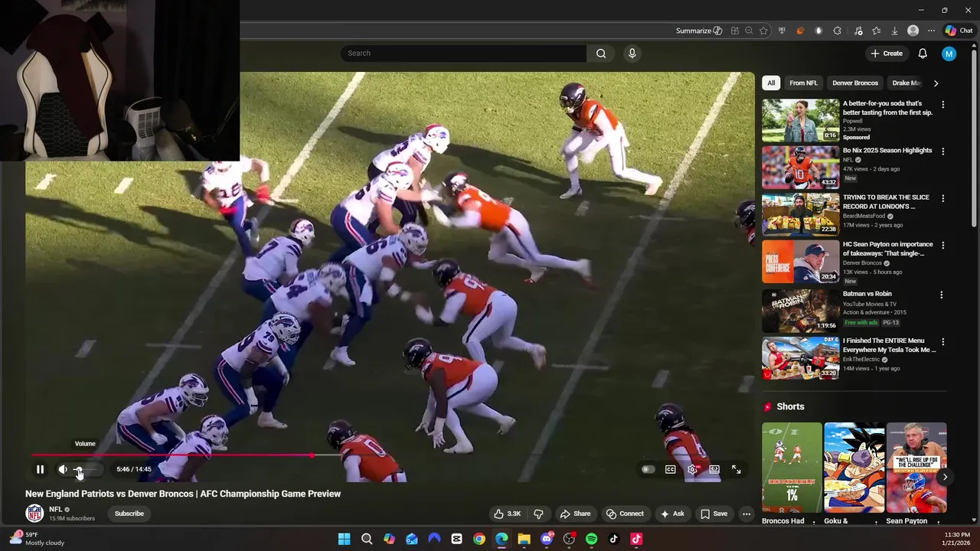Click the magnifier search button

[x=601, y=53]
